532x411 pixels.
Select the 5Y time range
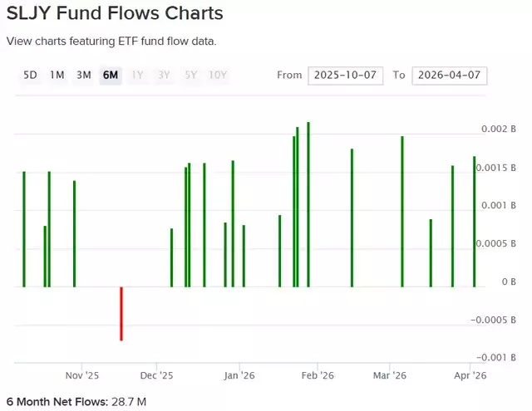point(191,75)
